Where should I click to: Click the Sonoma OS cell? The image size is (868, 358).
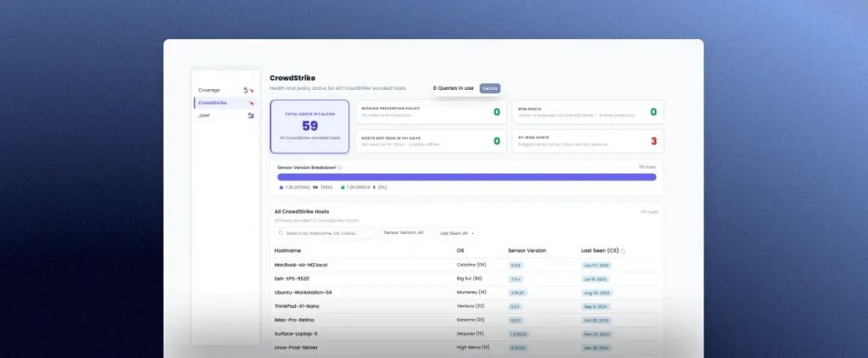tap(470, 321)
